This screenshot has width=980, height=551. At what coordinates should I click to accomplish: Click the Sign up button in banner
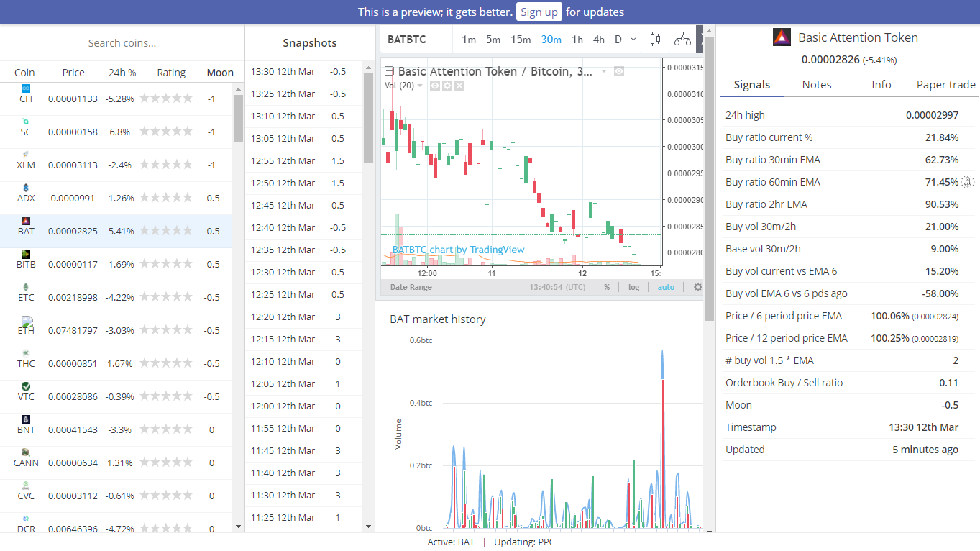tap(539, 12)
